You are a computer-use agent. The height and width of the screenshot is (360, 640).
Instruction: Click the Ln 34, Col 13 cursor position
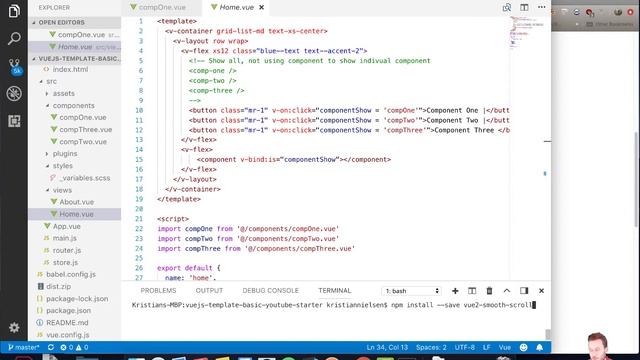pos(387,347)
